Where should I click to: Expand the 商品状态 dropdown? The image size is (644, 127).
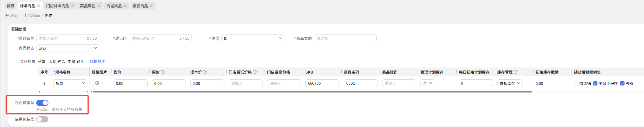coord(68,48)
